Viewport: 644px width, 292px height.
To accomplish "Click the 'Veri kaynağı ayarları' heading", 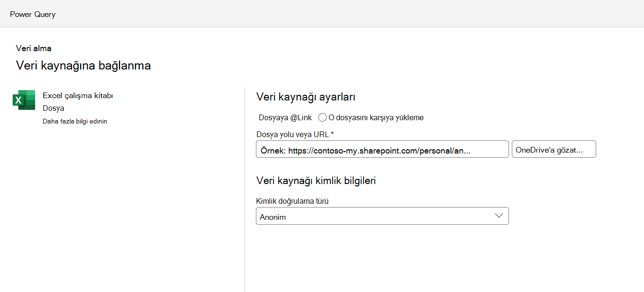I will [x=306, y=97].
